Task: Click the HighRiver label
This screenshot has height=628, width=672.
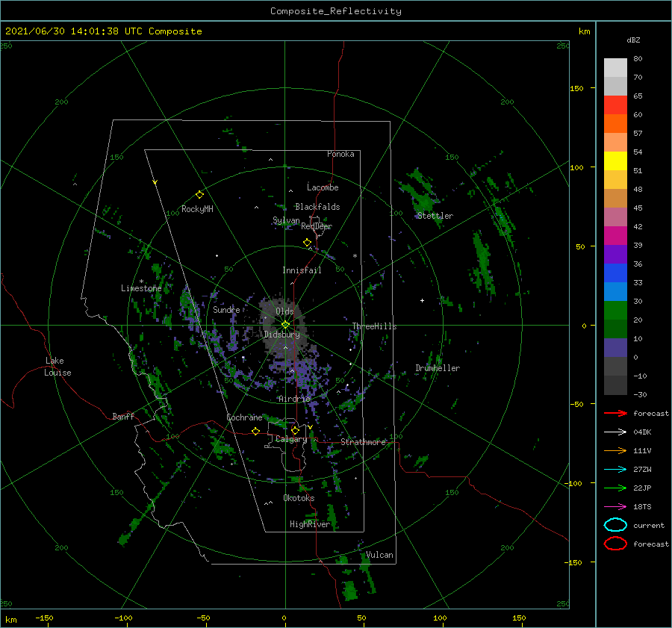Action: (310, 524)
